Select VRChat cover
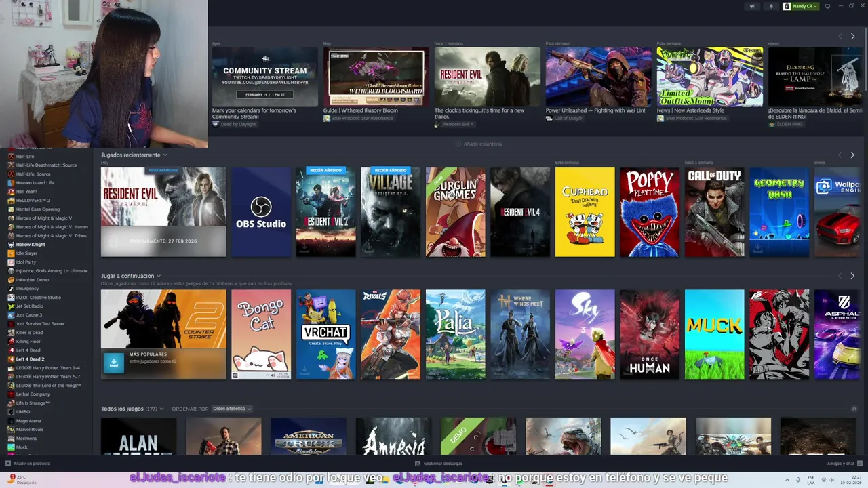Image resolution: width=868 pixels, height=488 pixels. [x=325, y=334]
